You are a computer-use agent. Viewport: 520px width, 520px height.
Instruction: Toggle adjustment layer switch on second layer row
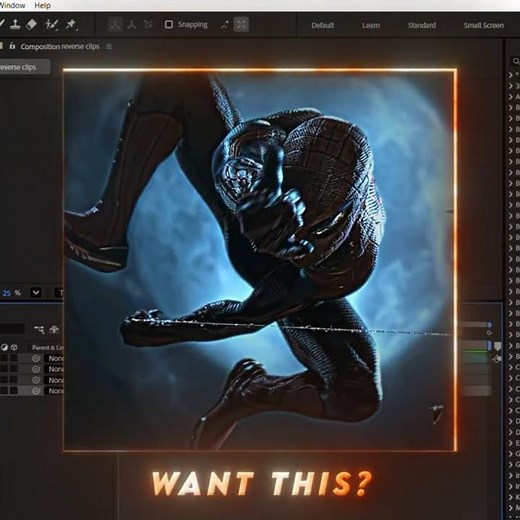point(4,369)
